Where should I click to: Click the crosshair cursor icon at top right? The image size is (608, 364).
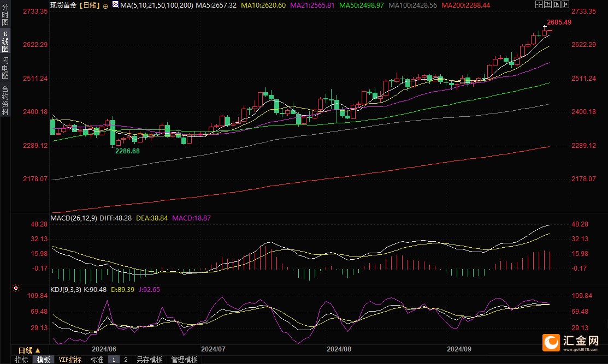tap(539, 4)
